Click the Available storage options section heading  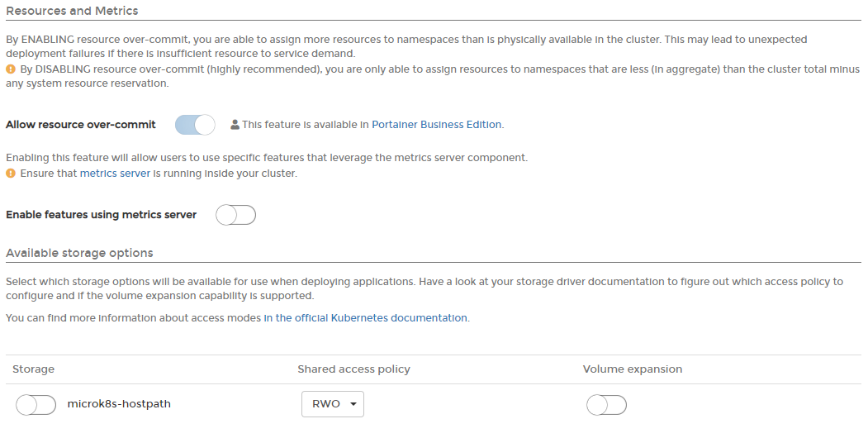tap(79, 253)
